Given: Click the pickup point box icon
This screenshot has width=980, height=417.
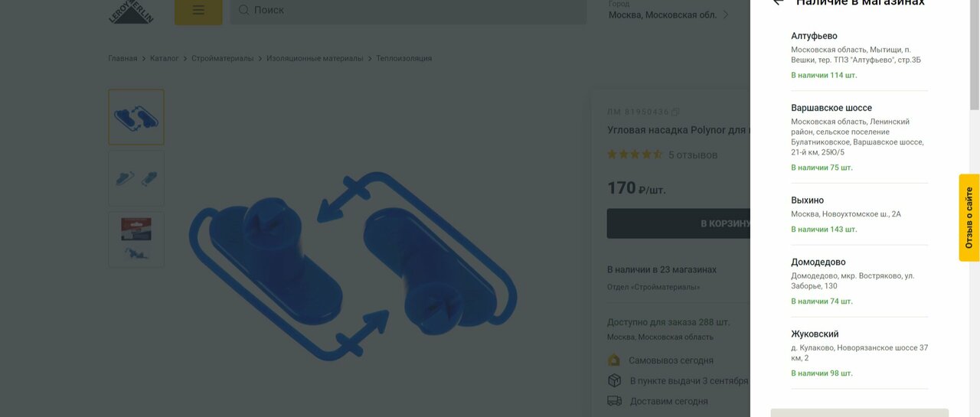Looking at the screenshot, I should click(614, 380).
